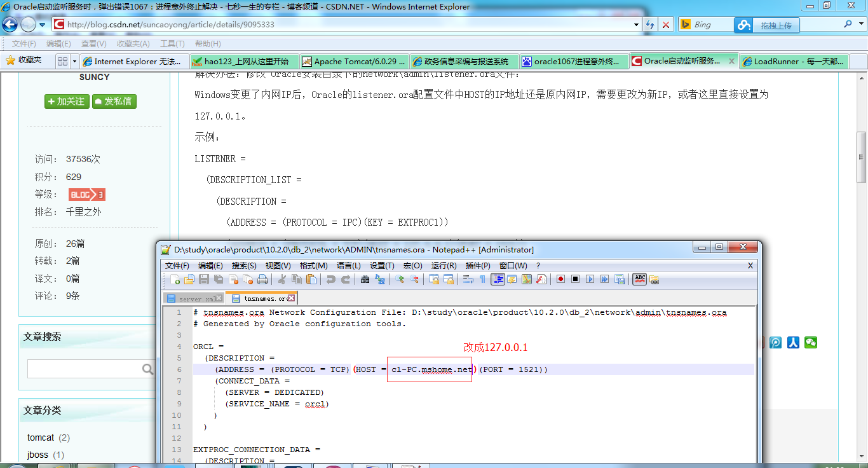Click the IE stop loading red X

[665, 25]
